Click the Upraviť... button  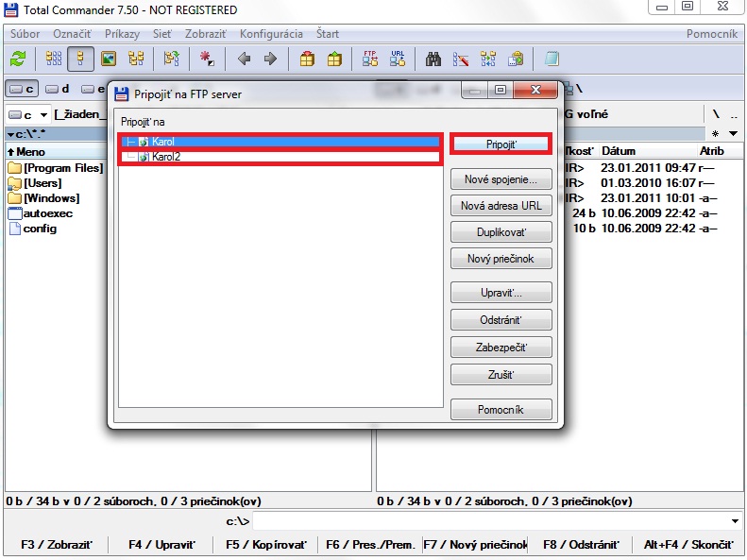click(x=501, y=293)
